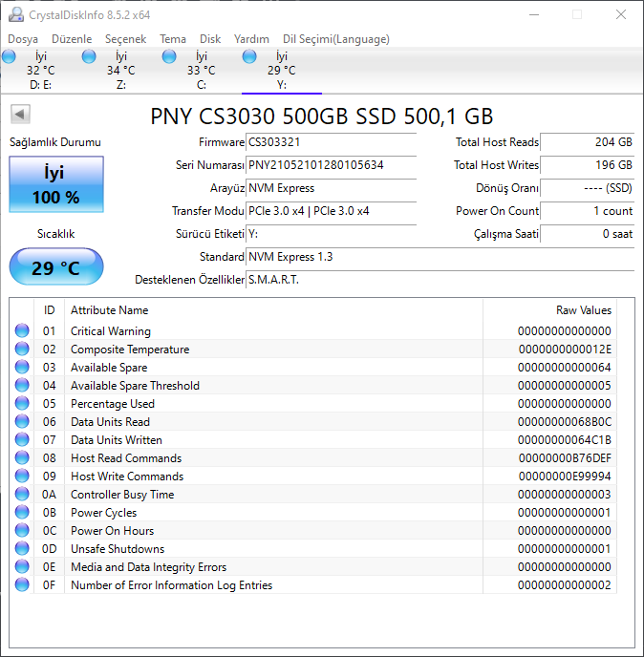The width and height of the screenshot is (644, 657).
Task: Select Number of Error Information Log Entries
Action: 171,585
